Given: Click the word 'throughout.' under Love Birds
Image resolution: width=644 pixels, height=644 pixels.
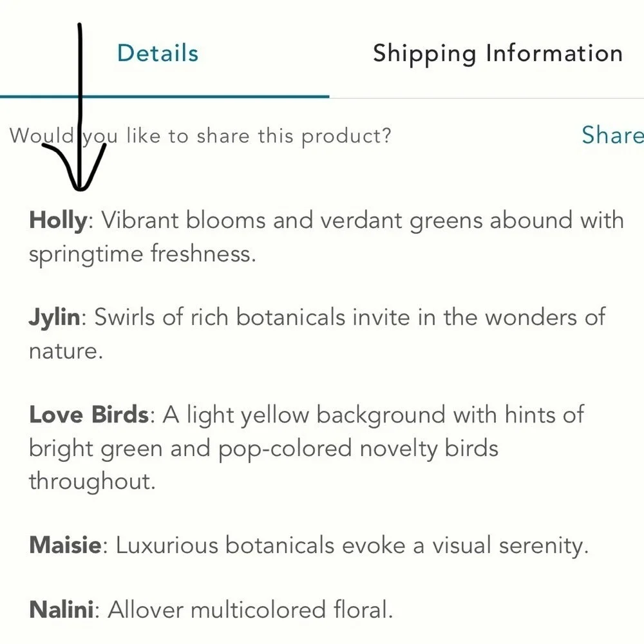Looking at the screenshot, I should pos(92,481).
